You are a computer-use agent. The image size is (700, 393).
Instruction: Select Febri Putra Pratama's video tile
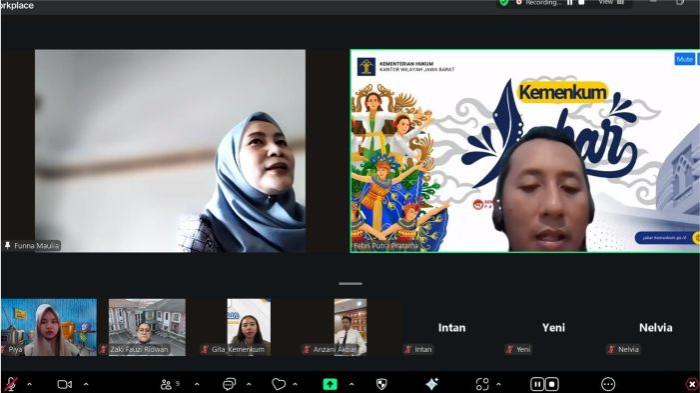click(525, 151)
